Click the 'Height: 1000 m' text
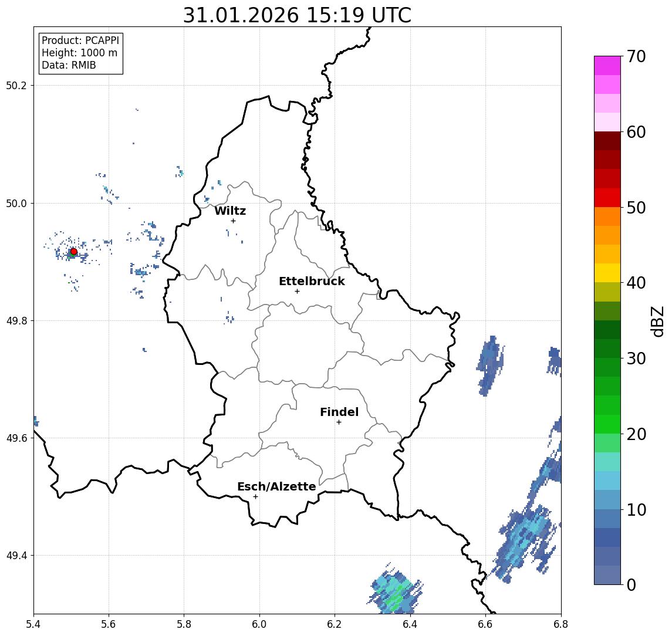The height and width of the screenshot is (636, 672). pyautogui.click(x=79, y=53)
